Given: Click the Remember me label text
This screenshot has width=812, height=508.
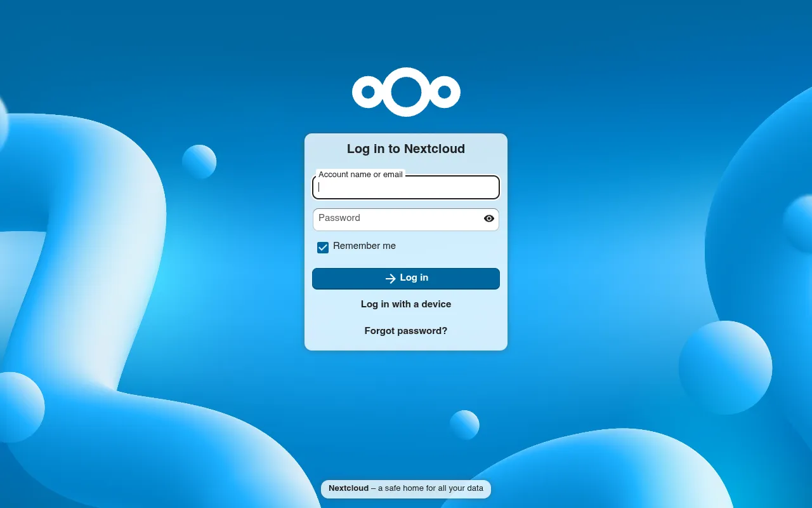Looking at the screenshot, I should click(364, 246).
